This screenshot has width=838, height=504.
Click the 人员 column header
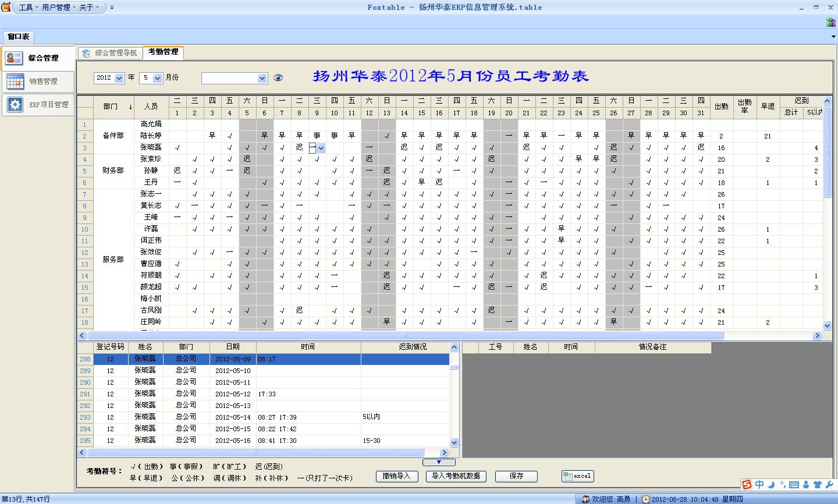pos(151,107)
